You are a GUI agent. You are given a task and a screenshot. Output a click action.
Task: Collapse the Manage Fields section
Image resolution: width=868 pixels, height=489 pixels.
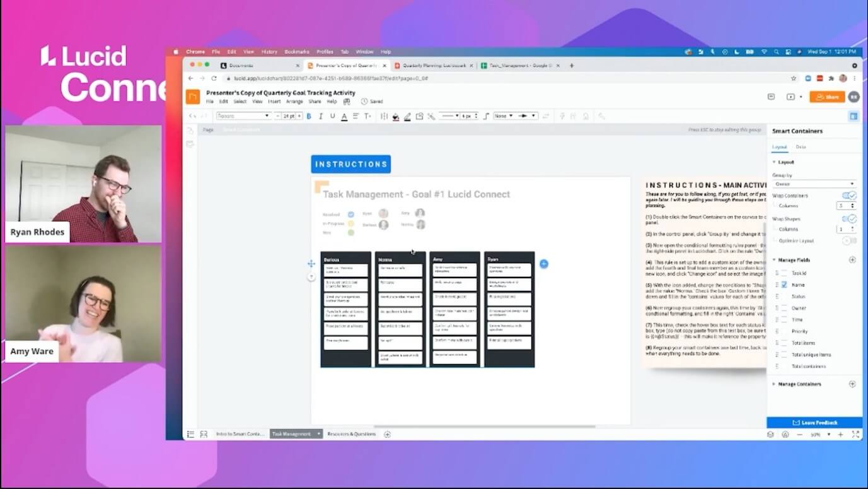pos(774,260)
